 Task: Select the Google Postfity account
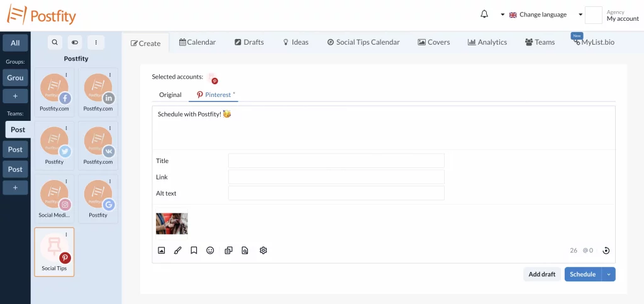97,199
